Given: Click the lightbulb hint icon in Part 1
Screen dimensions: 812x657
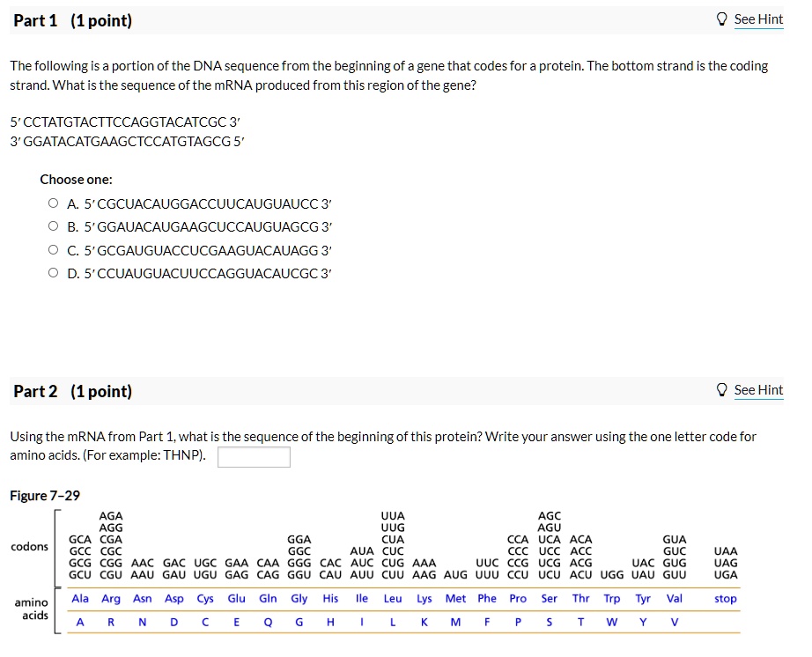Looking at the screenshot, I should [721, 19].
